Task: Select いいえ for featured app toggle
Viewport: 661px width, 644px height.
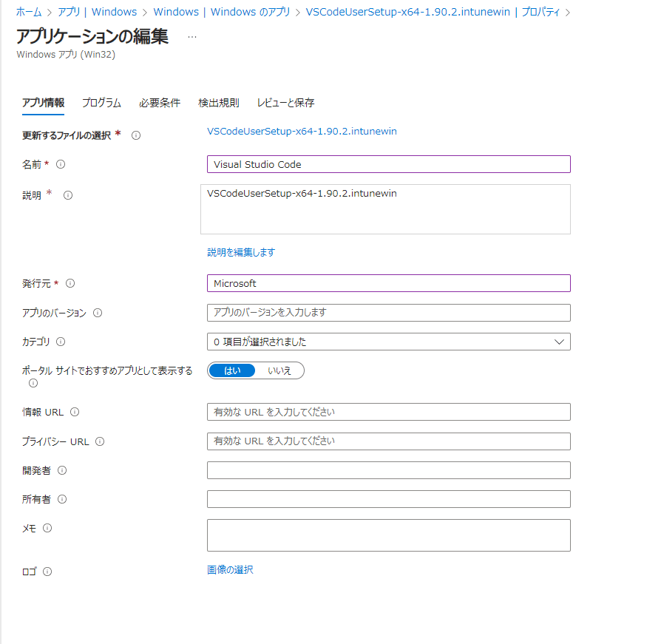Action: pos(279,370)
